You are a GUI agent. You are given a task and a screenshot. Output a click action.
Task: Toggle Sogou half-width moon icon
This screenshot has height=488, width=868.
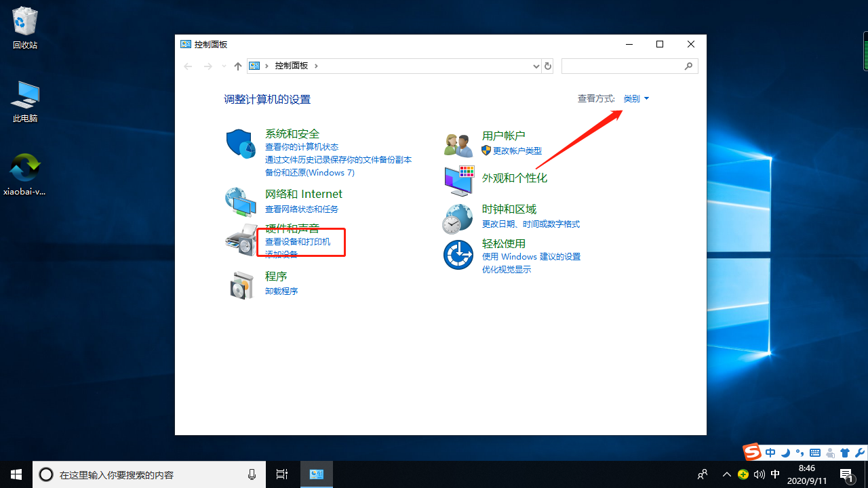point(785,453)
